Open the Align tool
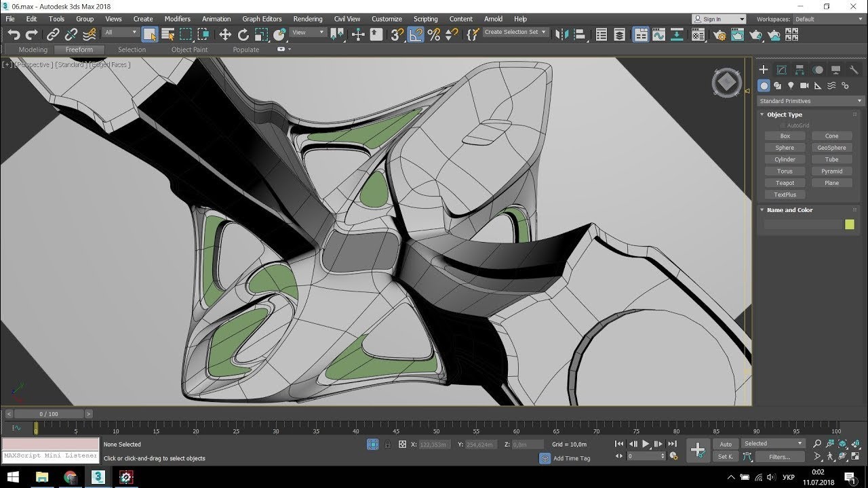This screenshot has height=488, width=868. coord(580,35)
